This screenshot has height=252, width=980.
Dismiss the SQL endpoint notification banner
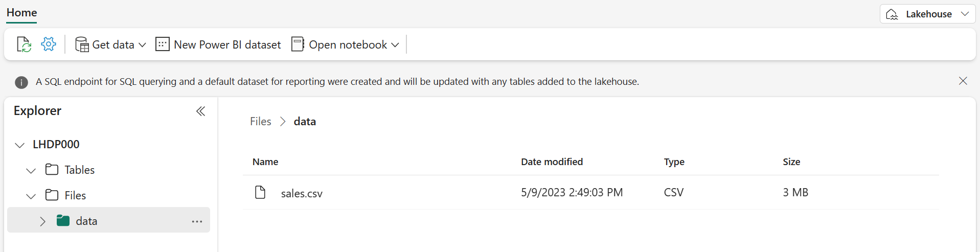963,81
